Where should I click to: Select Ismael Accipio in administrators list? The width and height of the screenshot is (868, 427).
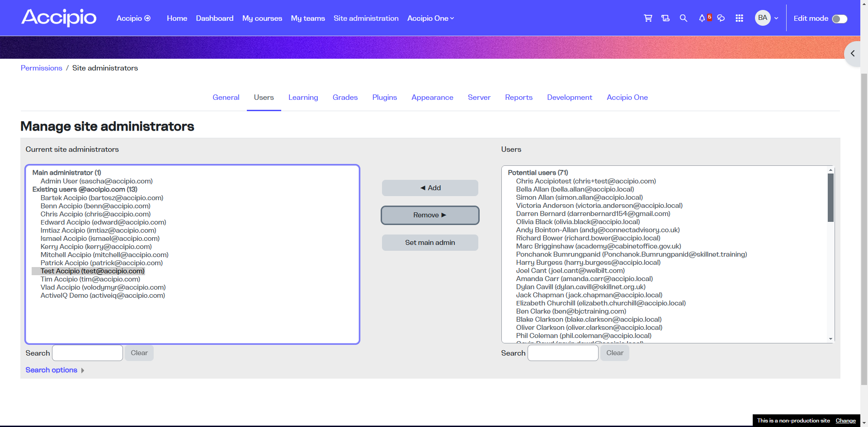(100, 239)
